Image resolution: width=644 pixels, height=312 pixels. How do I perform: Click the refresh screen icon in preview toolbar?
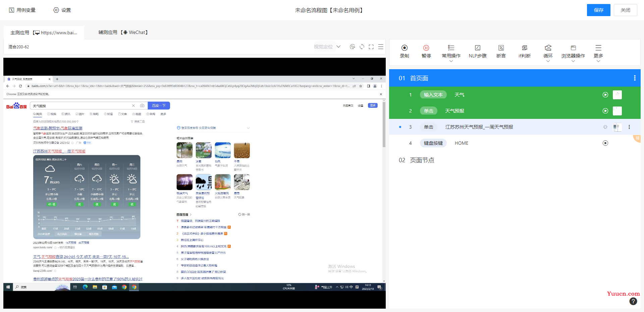click(x=362, y=47)
